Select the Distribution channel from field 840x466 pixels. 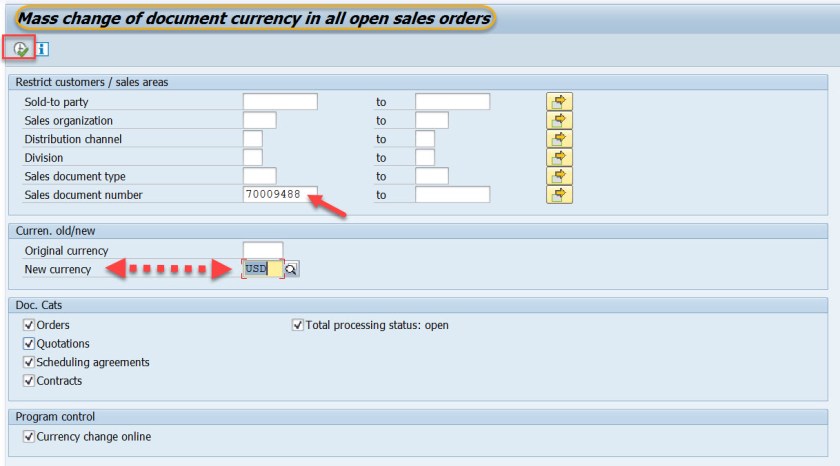coord(253,139)
